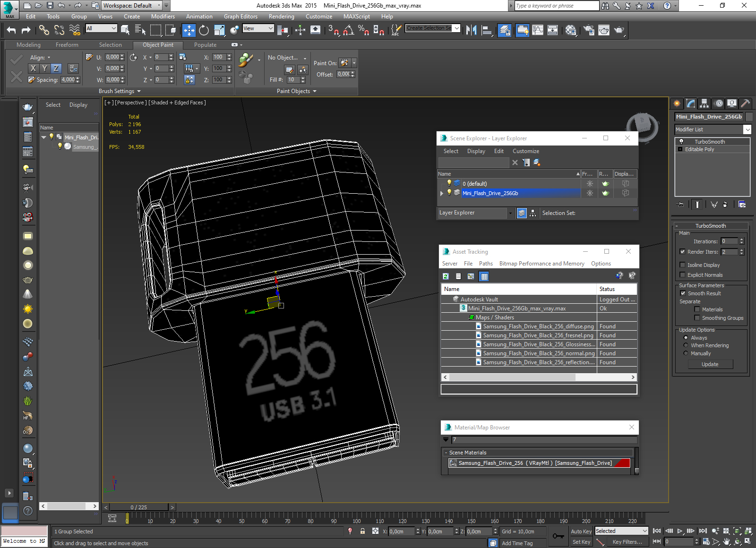The height and width of the screenshot is (548, 756).
Task: Click the Render Production teapot icon
Action: click(619, 30)
